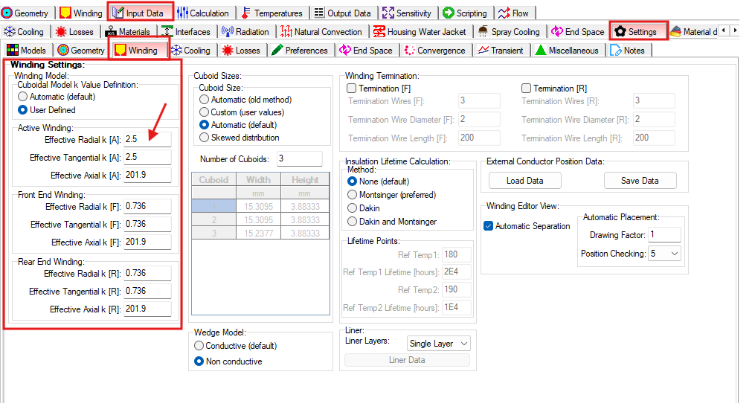Click the Number of Cuboids field
The height and width of the screenshot is (403, 741).
tap(298, 158)
